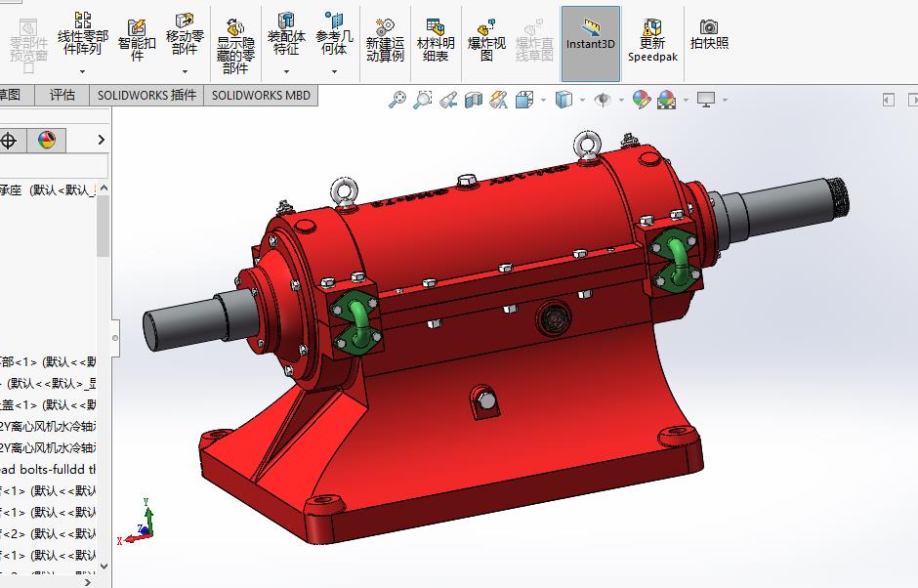
Task: Open Apply Scene dropdown arrow
Action: coord(686,101)
